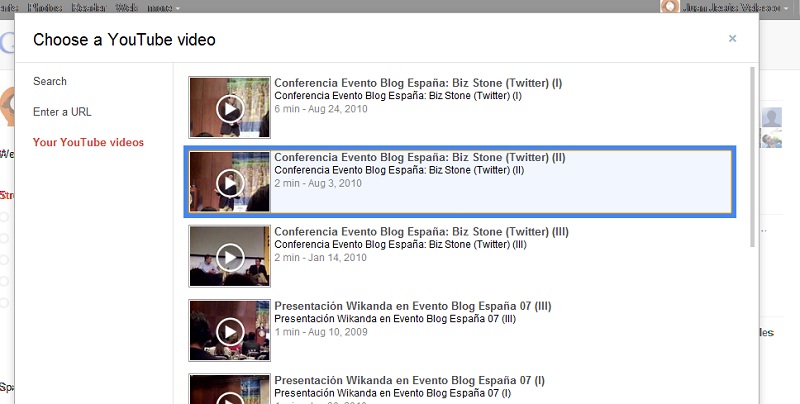Open Web in the top Google bar
This screenshot has width=800, height=404.
coord(127,8)
